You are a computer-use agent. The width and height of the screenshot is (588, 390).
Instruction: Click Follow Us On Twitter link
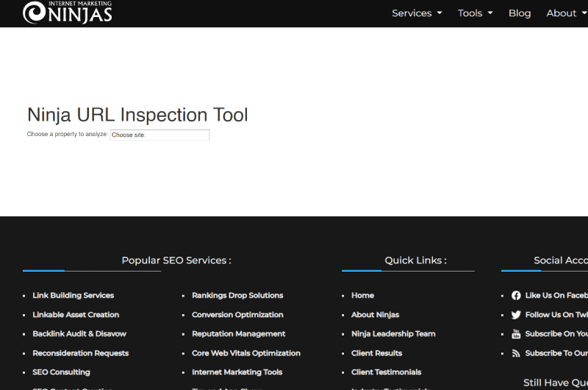[x=556, y=314]
